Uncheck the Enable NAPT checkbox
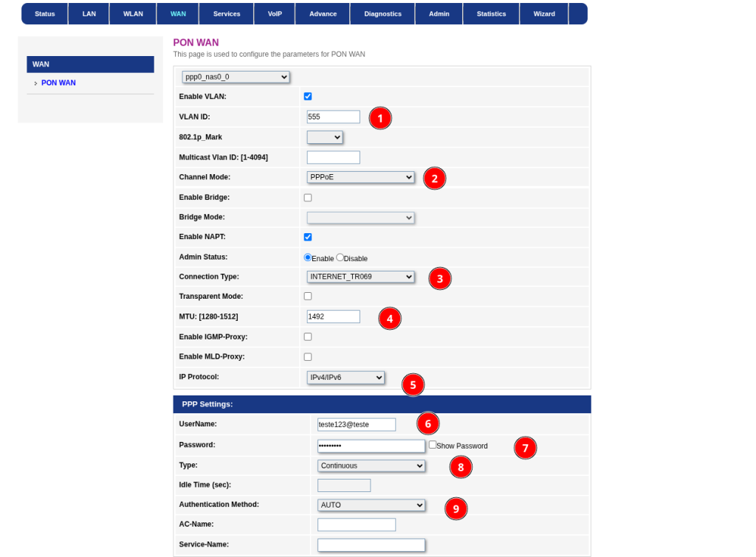 pyautogui.click(x=308, y=237)
